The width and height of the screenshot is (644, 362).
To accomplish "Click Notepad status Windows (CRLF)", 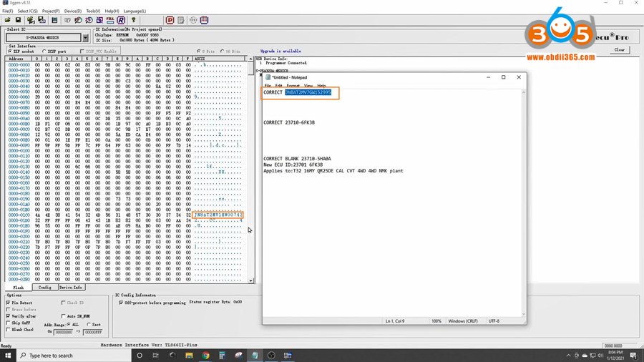I will 463,321.
